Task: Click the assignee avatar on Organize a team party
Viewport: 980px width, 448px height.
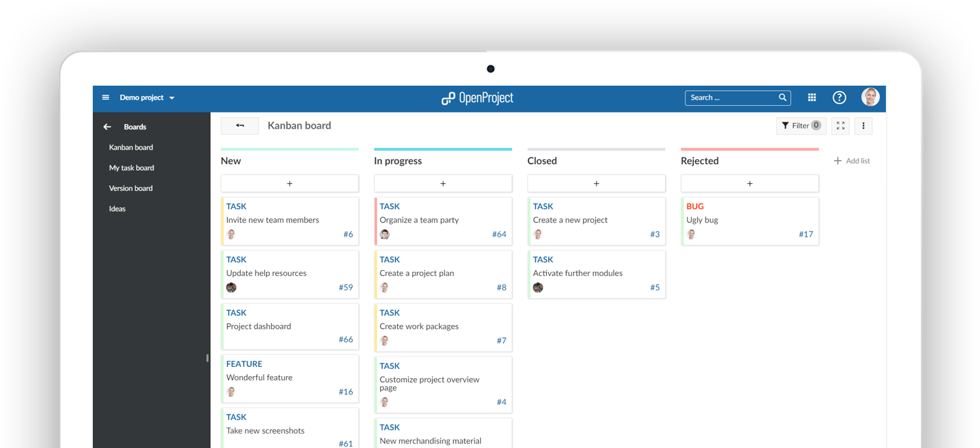Action: pos(385,233)
